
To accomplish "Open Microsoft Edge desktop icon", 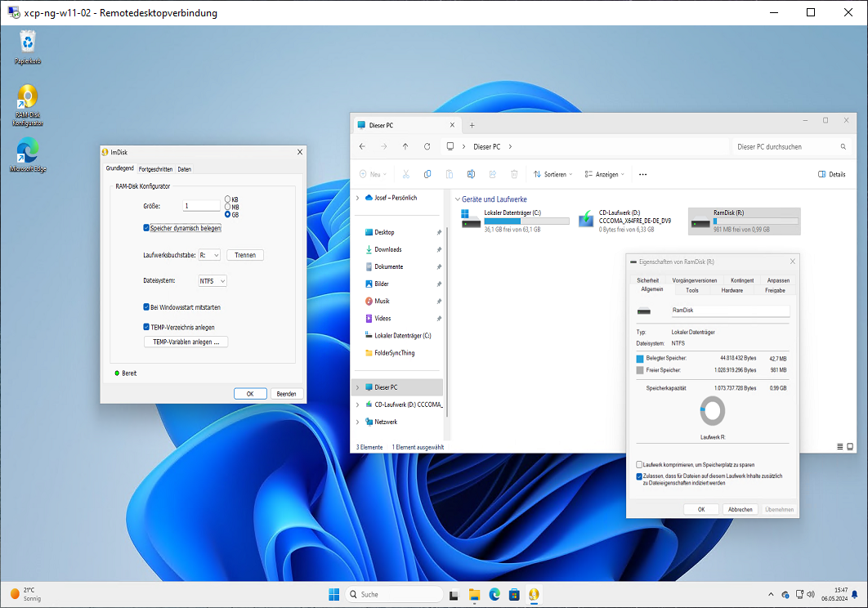I will (x=27, y=151).
